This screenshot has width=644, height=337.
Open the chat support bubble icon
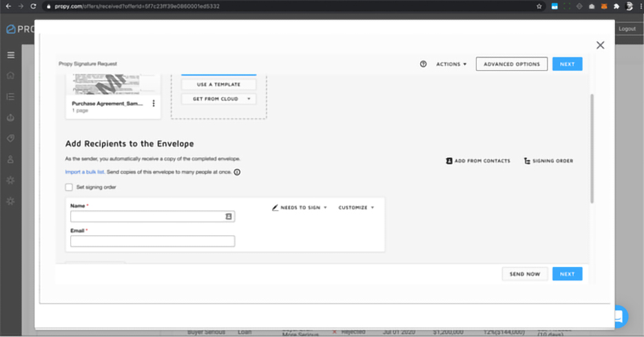pyautogui.click(x=618, y=316)
